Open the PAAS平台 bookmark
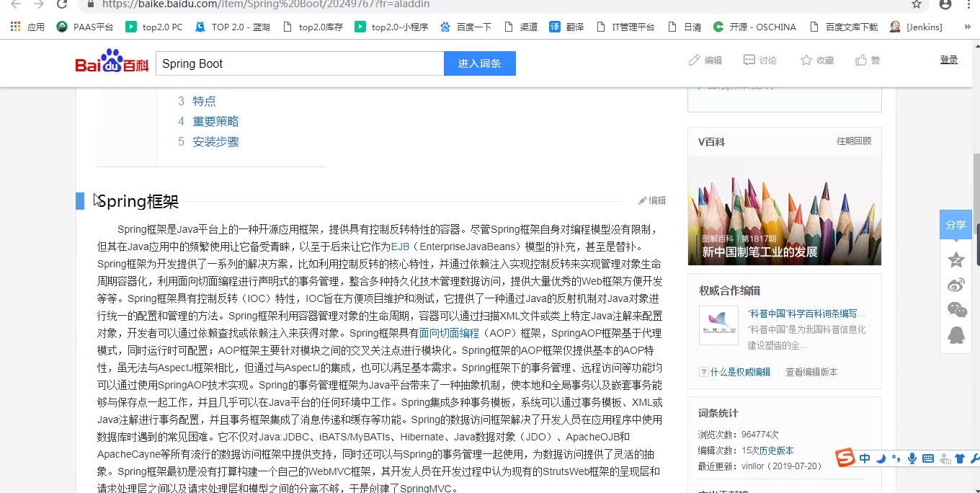980x493 pixels. point(85,27)
